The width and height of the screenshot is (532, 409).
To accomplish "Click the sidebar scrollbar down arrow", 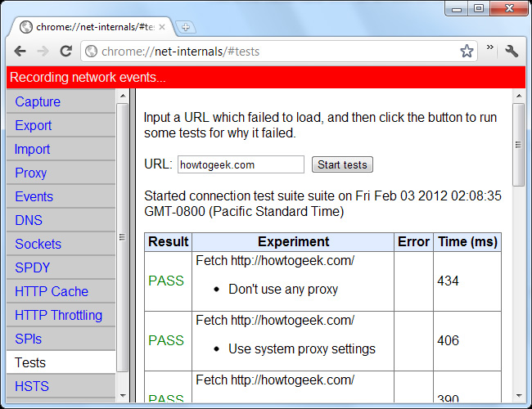I will [x=123, y=395].
